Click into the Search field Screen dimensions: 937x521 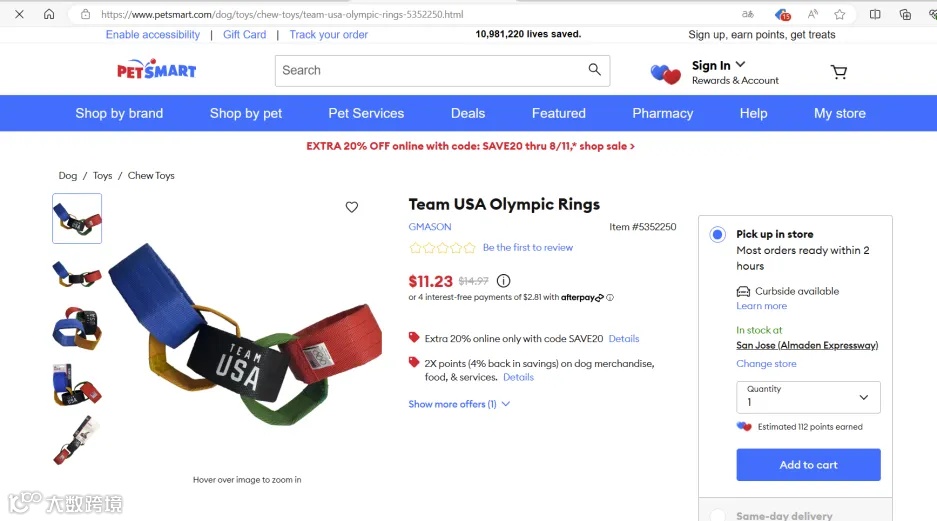(x=430, y=71)
